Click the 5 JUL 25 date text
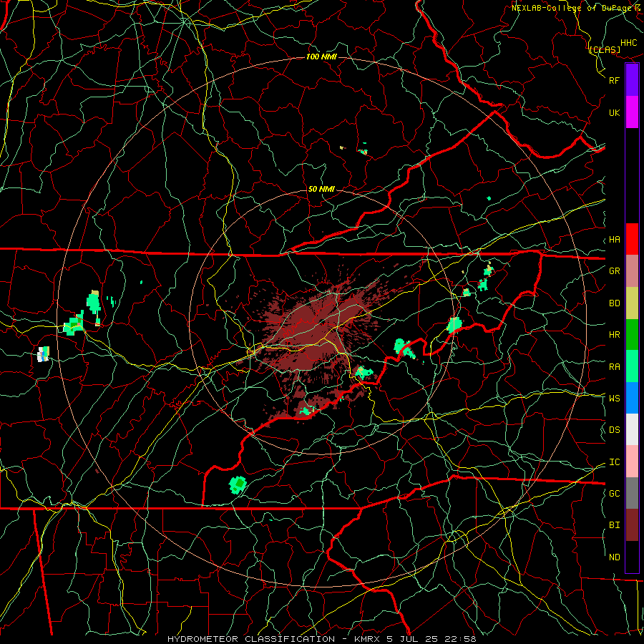644x644 pixels. pyautogui.click(x=415, y=639)
